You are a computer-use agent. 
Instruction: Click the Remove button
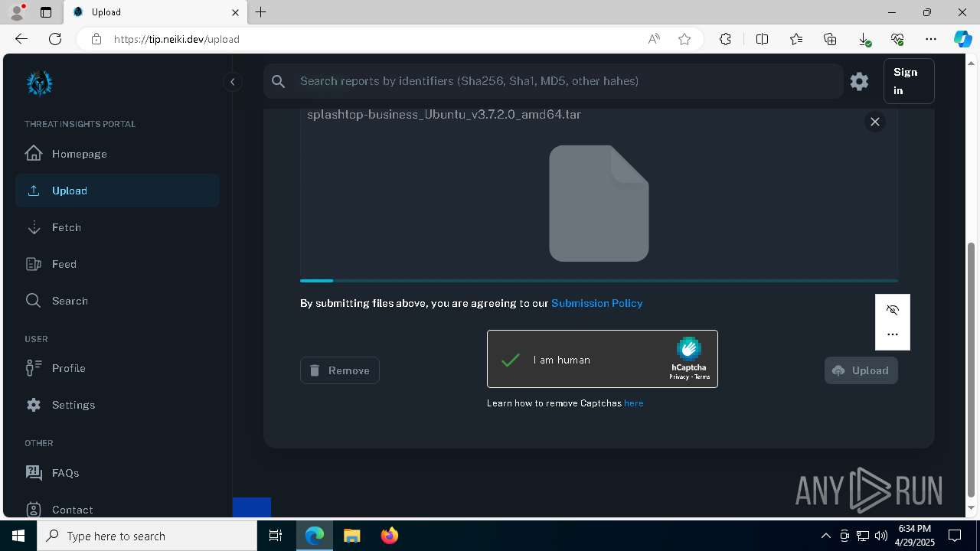[x=340, y=370]
